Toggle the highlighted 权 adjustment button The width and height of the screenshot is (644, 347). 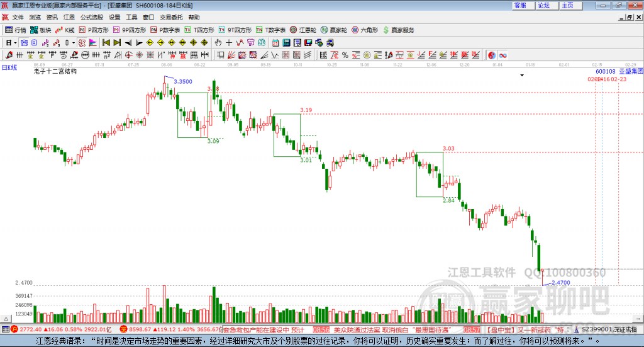point(82,43)
